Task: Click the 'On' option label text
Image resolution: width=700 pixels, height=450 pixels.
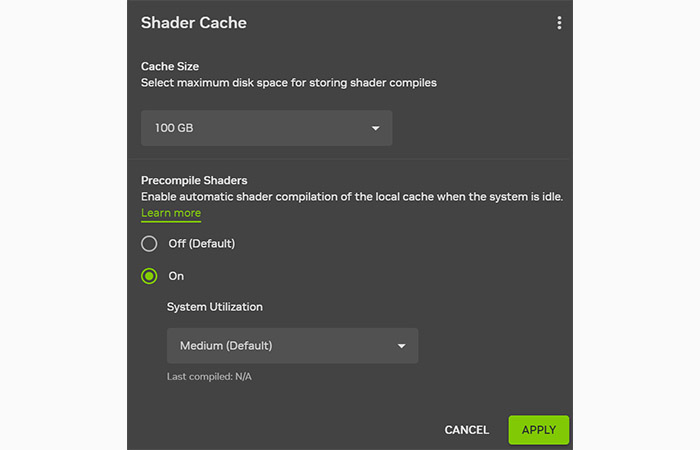Action: (x=176, y=276)
